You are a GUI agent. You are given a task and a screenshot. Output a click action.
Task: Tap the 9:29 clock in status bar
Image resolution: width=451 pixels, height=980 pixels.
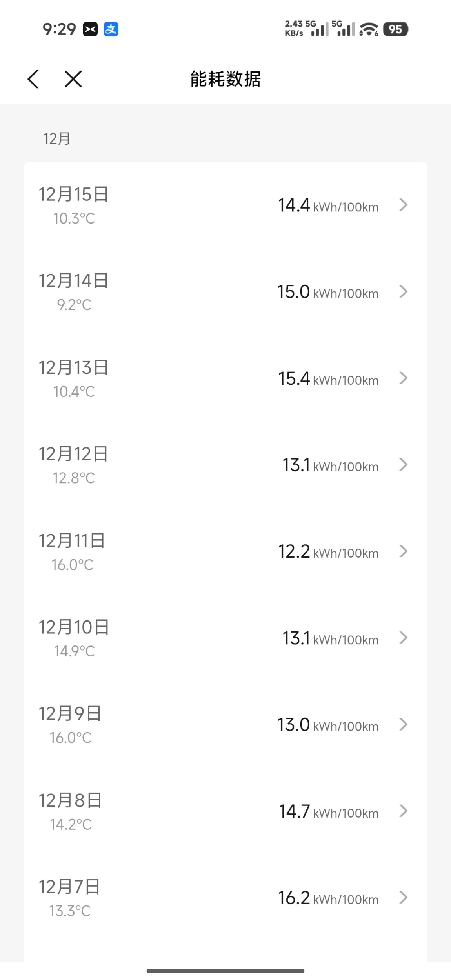click(x=59, y=29)
